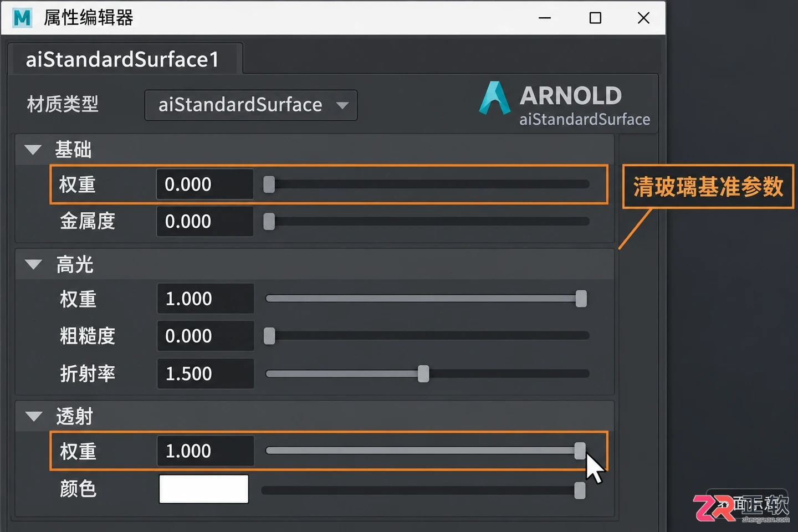This screenshot has width=798, height=532.
Task: Click the 折射率 value field
Action: pyautogui.click(x=206, y=374)
